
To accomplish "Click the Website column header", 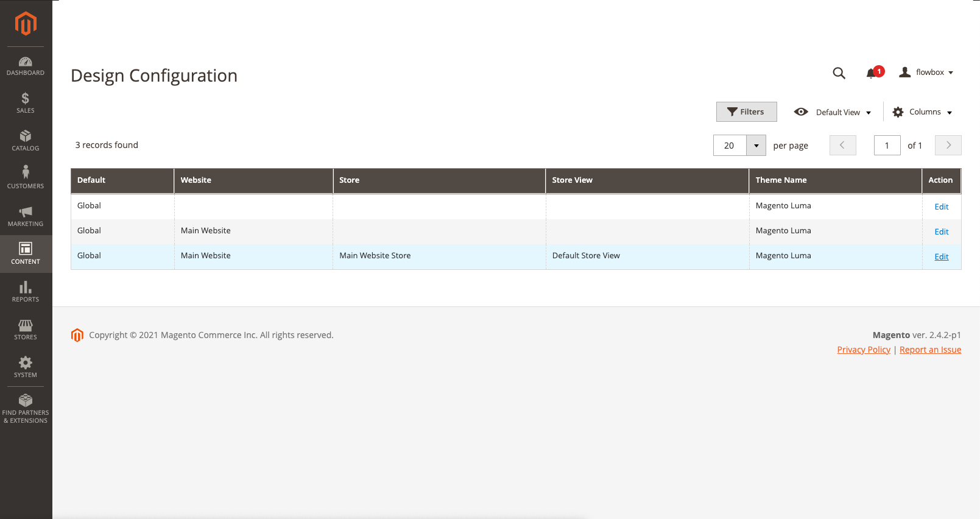I will click(x=253, y=180).
